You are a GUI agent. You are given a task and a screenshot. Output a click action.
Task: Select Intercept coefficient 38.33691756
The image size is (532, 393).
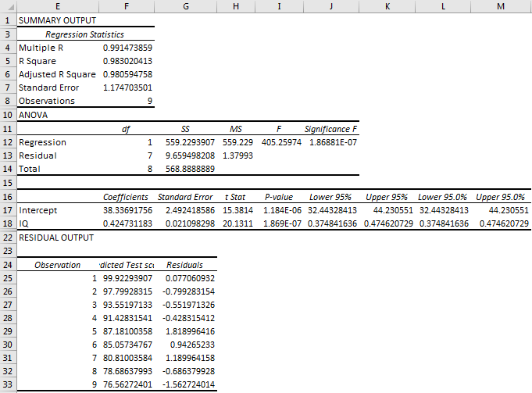coord(127,210)
